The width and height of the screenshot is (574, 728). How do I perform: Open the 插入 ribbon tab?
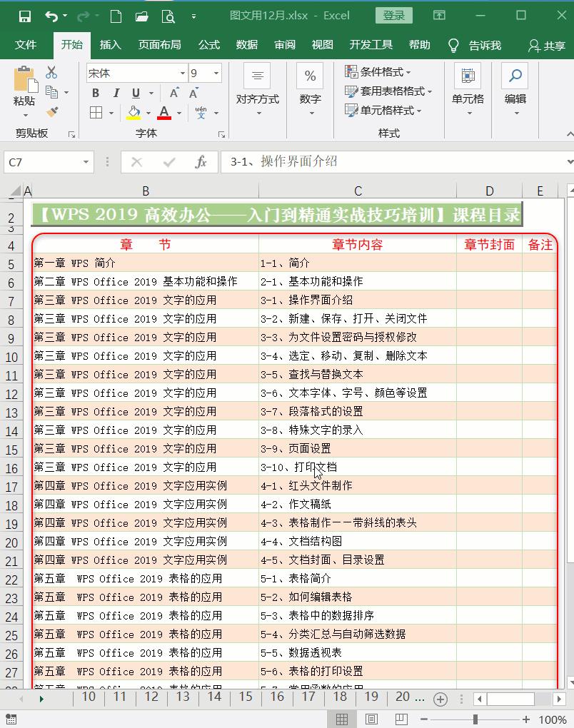pos(110,44)
